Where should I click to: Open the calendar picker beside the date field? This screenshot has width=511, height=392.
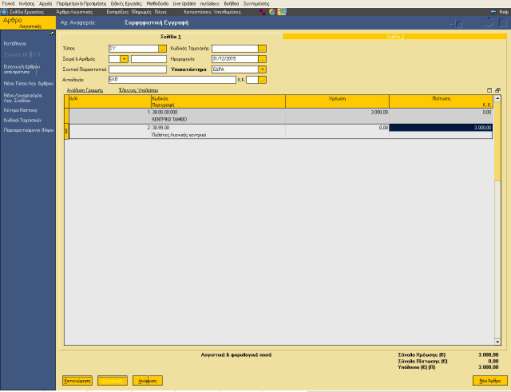click(262, 59)
